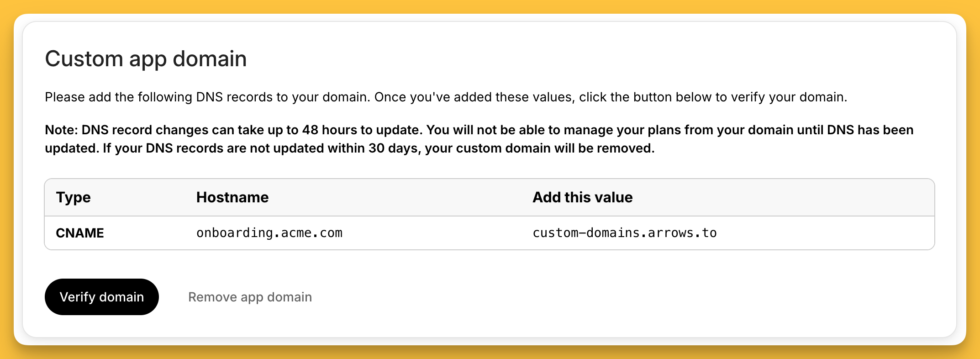Click the 'Once you've added these values' text
Image resolution: width=980 pixels, height=359 pixels.
coord(473,97)
